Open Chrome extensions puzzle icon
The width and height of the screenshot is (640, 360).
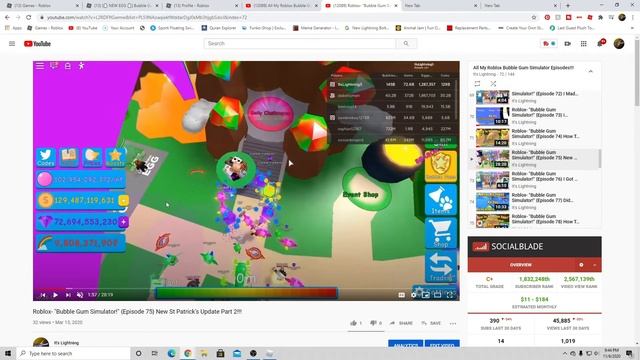(600, 18)
